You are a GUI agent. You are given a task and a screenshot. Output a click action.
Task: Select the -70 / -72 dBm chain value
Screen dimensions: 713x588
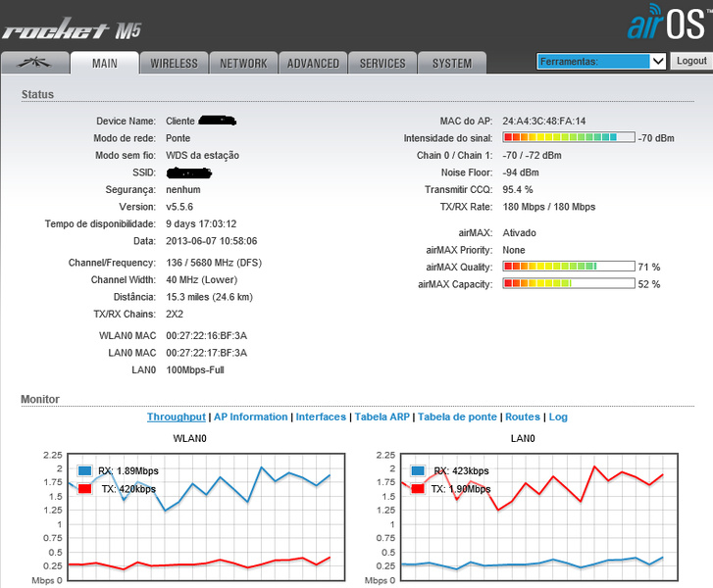click(532, 156)
